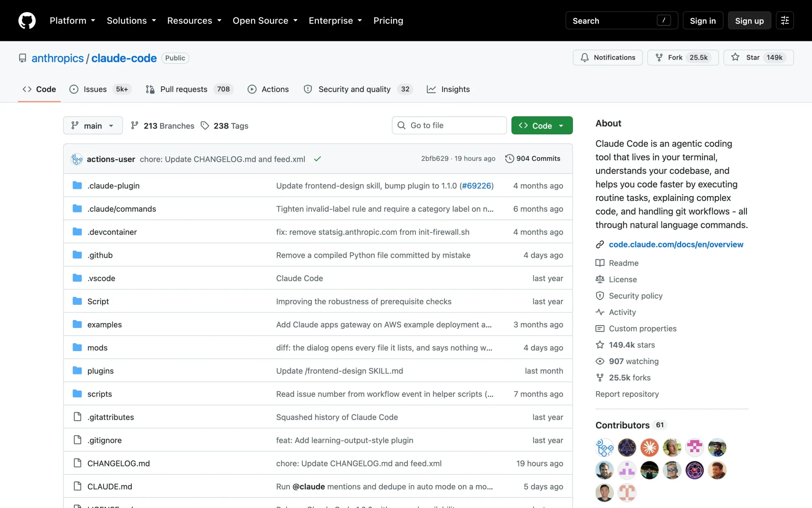Focus the Search box in header

tap(621, 21)
